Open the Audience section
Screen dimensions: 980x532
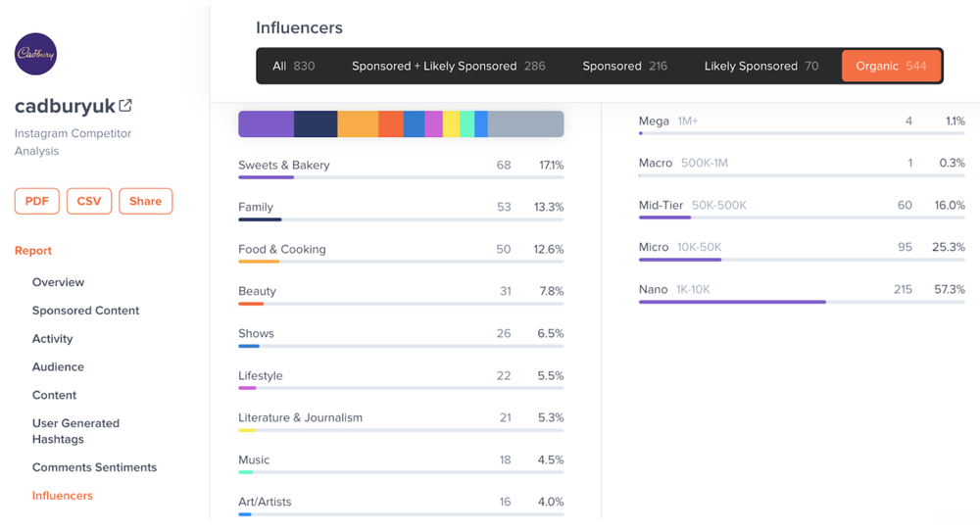point(58,366)
